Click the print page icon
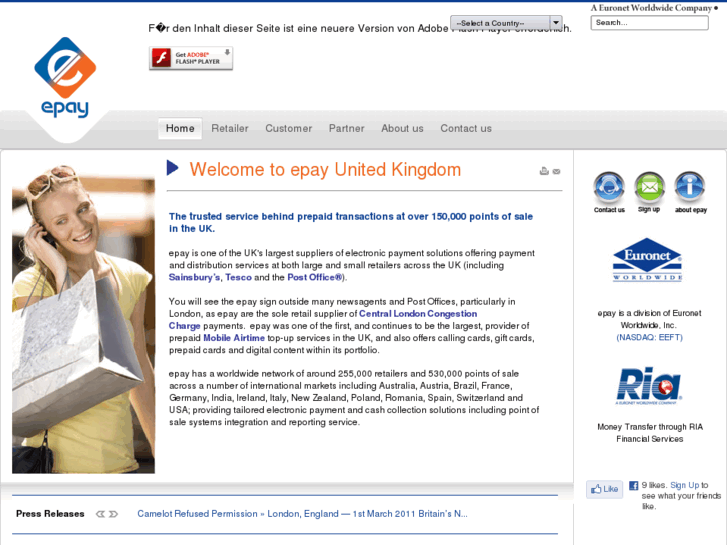Image resolution: width=727 pixels, height=545 pixels. coord(544,171)
